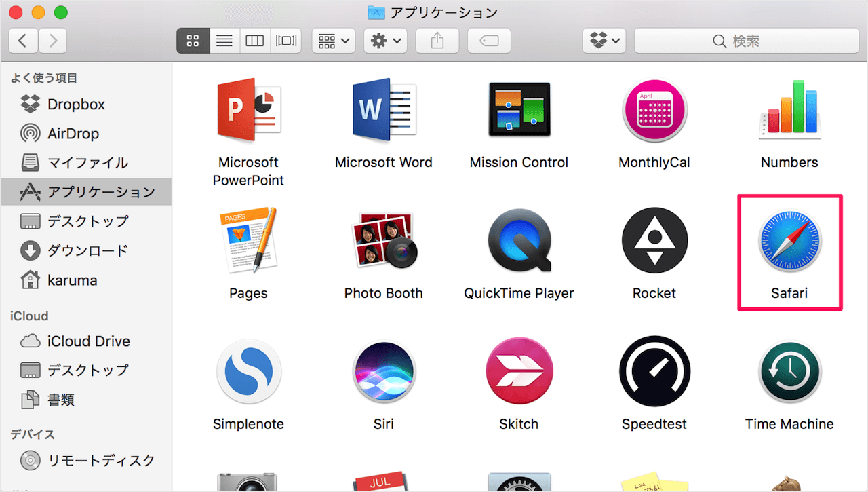This screenshot has width=868, height=492.
Task: Switch to icon view mode
Action: (193, 41)
